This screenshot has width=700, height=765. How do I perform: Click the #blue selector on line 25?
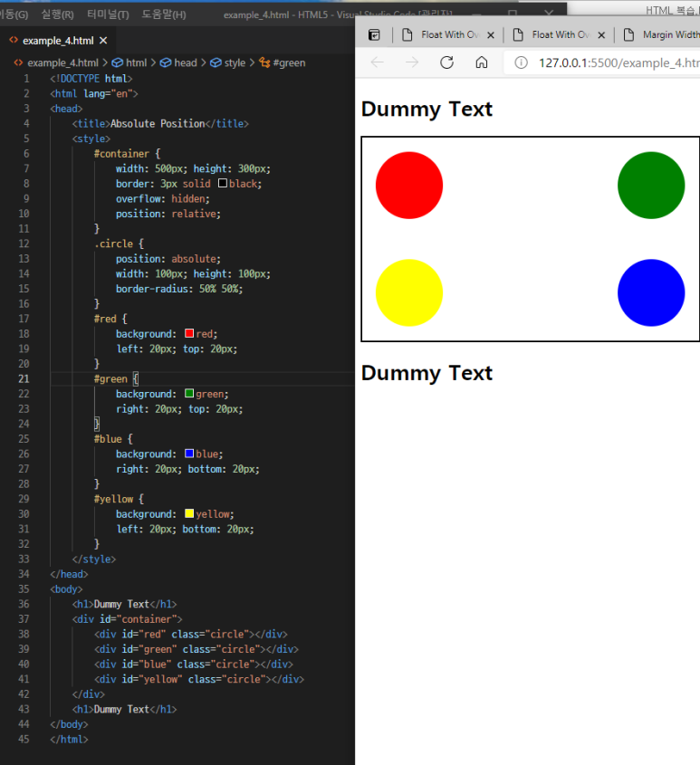click(x=108, y=438)
